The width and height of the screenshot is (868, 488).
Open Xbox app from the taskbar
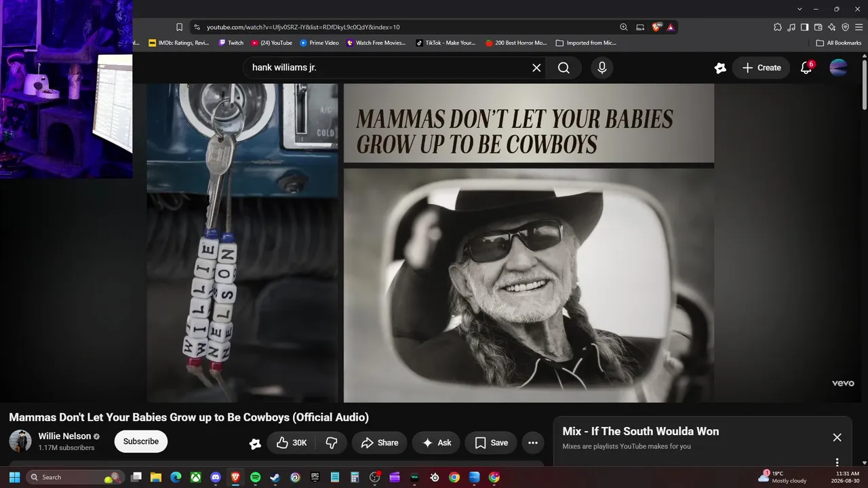point(195,477)
